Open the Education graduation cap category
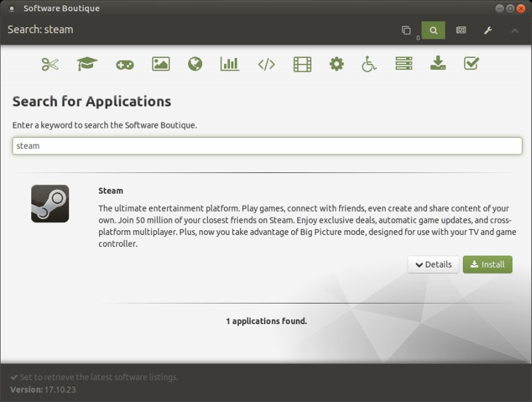Viewport: 532px width, 402px height. (86, 64)
